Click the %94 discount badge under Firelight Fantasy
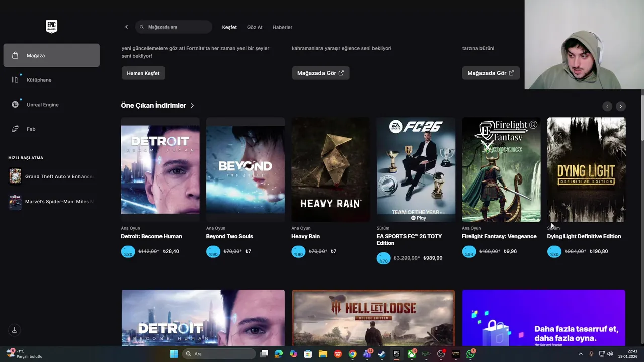Viewport: 644px width, 362px height. 469,252
